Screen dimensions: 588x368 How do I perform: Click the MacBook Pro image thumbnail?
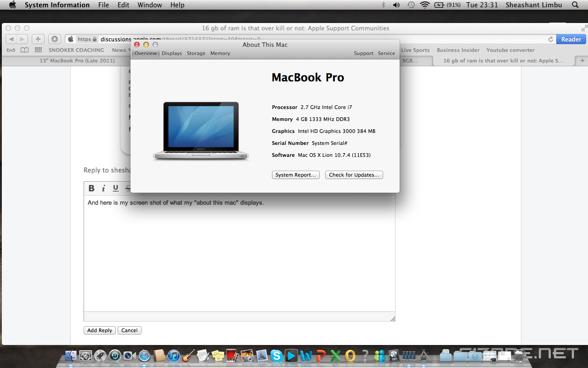tap(201, 131)
